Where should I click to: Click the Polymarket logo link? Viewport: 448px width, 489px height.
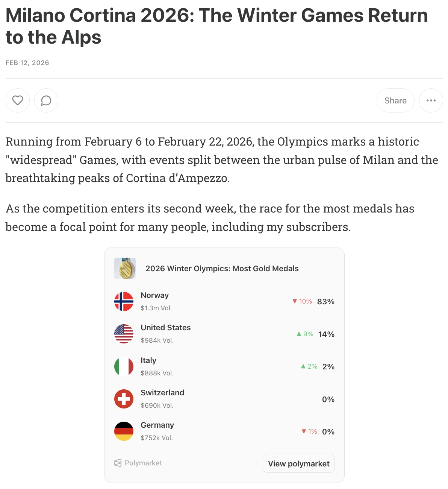(138, 463)
